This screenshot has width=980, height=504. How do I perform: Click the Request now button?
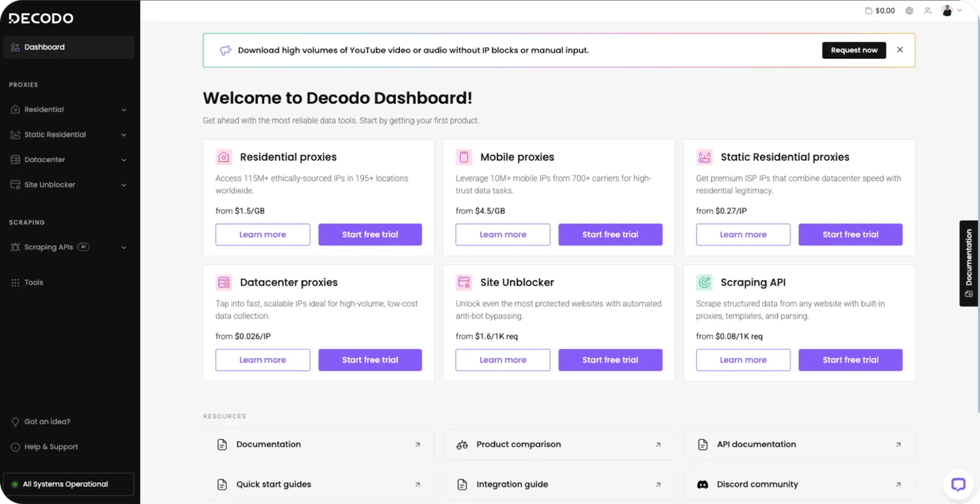854,50
